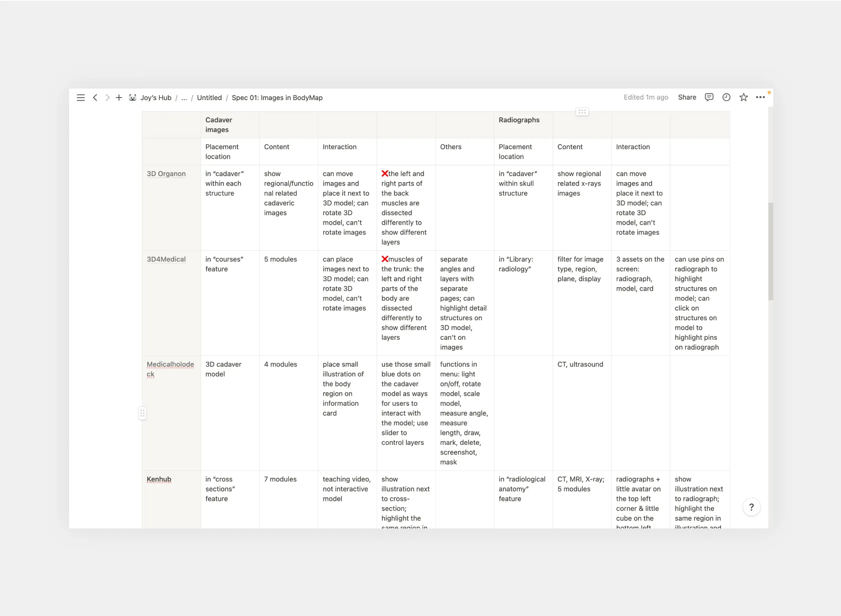Navigate to Joy's Hub in the breadcrumb

[x=156, y=98]
